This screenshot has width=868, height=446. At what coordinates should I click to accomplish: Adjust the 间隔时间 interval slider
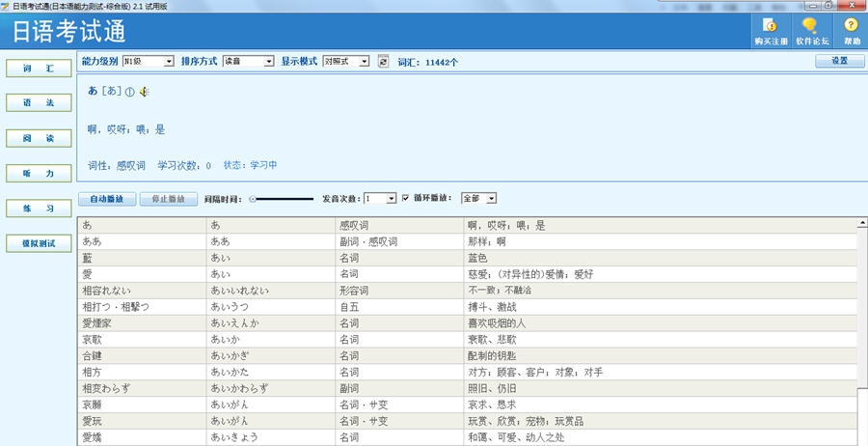click(x=282, y=199)
